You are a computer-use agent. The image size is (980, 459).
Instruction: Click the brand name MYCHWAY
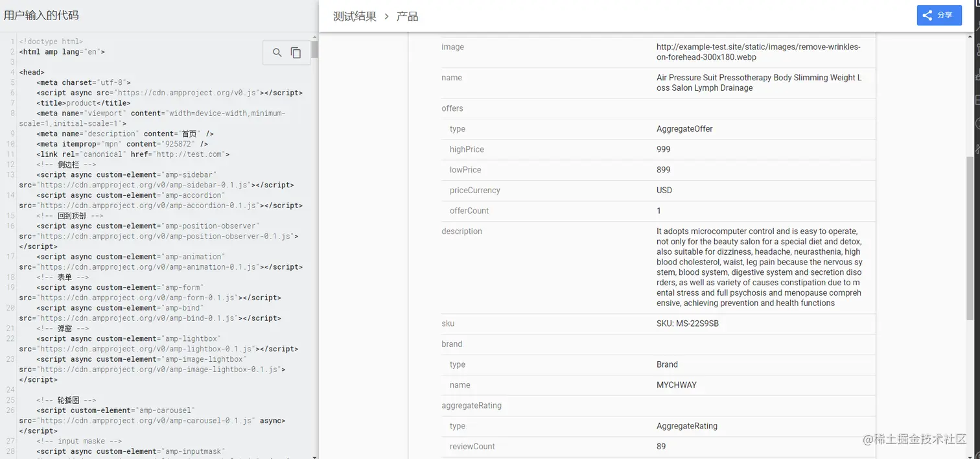(x=677, y=385)
